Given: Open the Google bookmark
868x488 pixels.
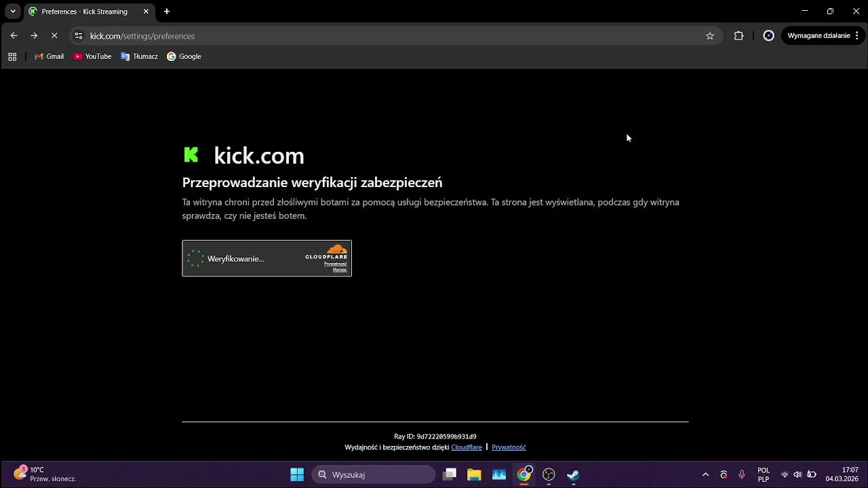Looking at the screenshot, I should [184, 56].
